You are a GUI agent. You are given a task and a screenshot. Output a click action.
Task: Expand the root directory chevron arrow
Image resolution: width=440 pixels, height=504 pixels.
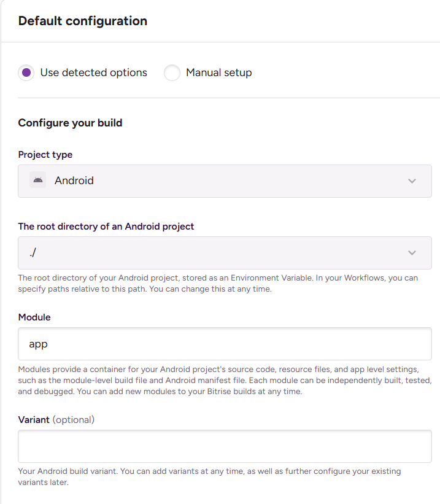[x=412, y=253]
